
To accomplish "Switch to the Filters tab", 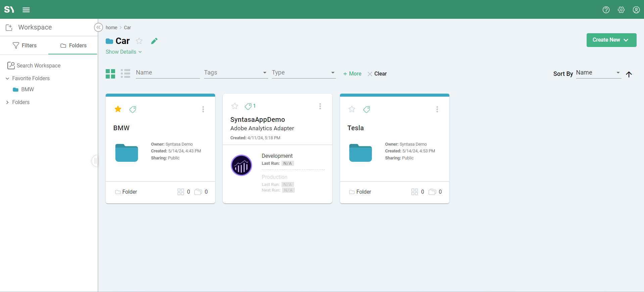I will click(x=24, y=45).
